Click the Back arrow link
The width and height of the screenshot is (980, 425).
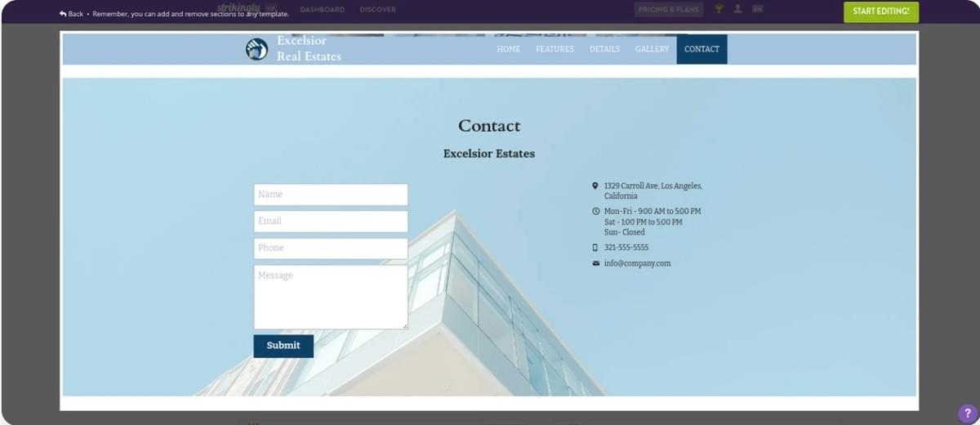(x=71, y=14)
